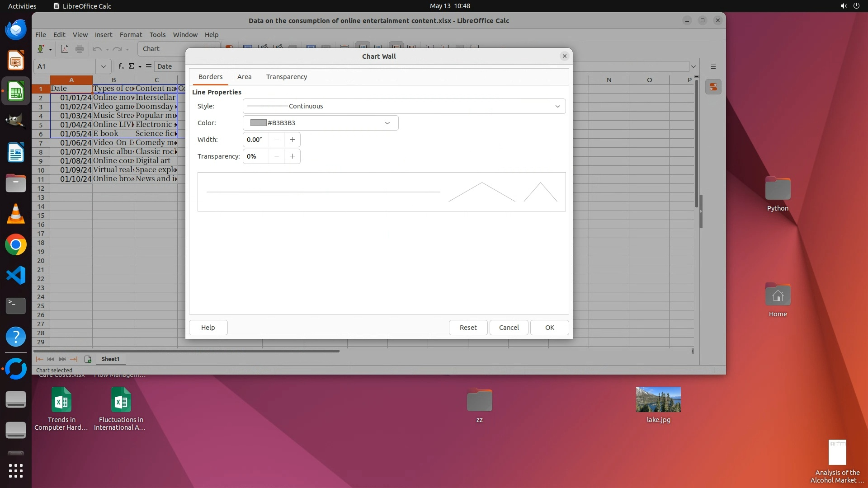The height and width of the screenshot is (488, 868).
Task: Click the add new sheet icon
Action: (x=88, y=359)
